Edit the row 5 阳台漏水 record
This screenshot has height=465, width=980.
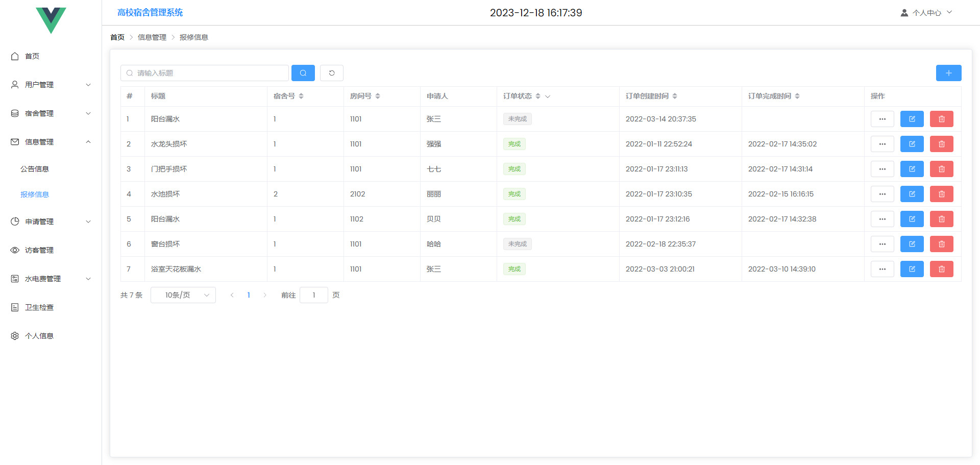pos(912,219)
